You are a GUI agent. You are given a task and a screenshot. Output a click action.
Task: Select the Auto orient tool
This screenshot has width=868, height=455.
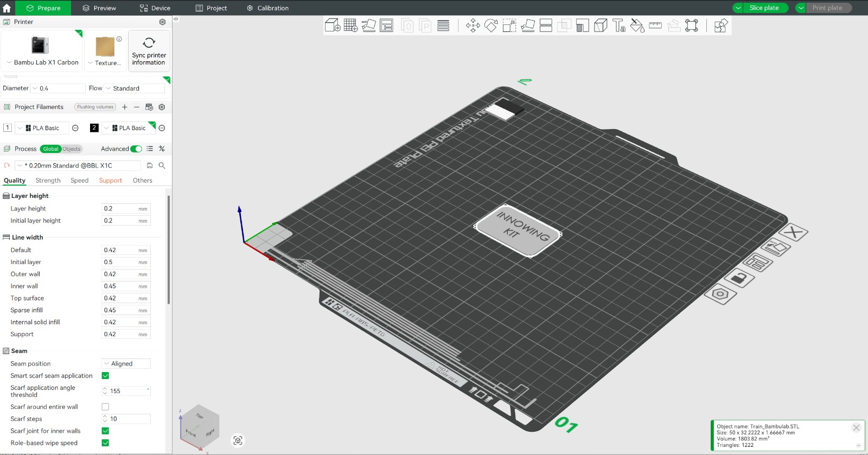click(x=368, y=25)
